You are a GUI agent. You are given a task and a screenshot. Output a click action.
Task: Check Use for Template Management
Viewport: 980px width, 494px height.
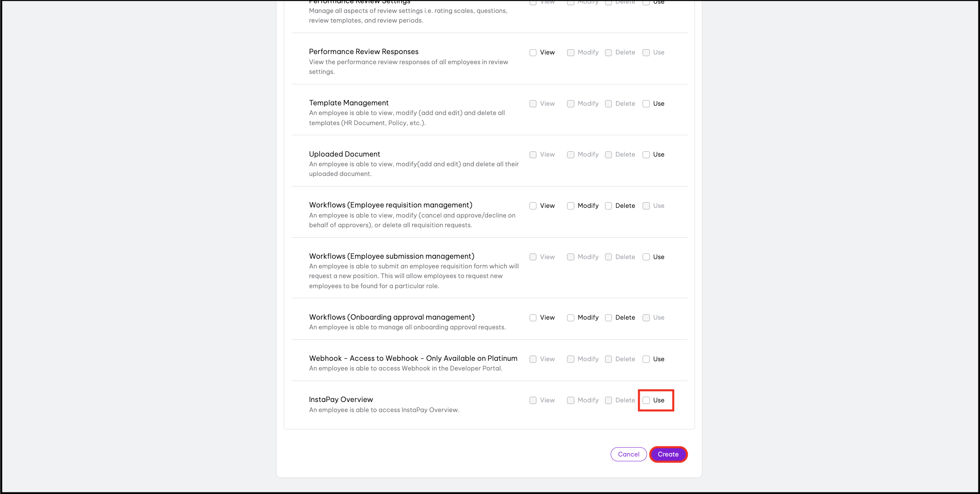tap(646, 104)
